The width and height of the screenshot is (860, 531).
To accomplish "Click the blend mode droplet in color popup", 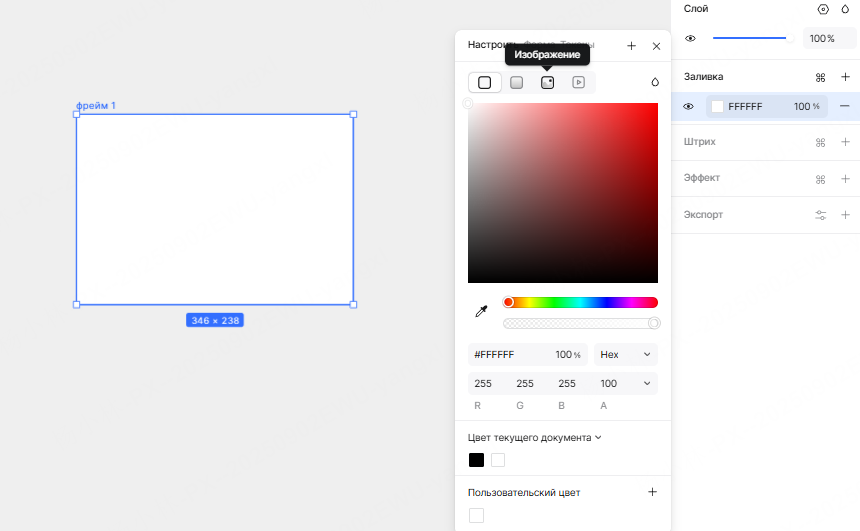I will [655, 82].
